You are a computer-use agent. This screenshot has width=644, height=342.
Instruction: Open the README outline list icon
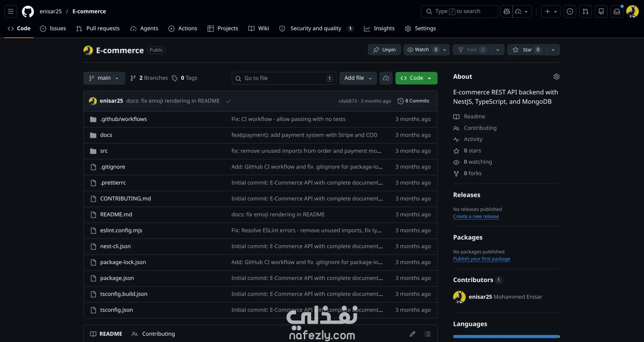427,334
